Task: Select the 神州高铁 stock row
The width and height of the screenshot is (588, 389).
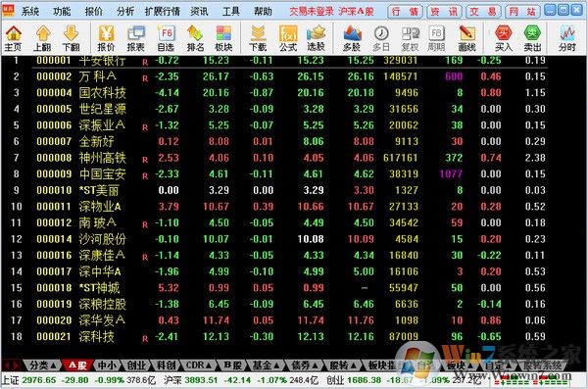Action: click(x=273, y=158)
